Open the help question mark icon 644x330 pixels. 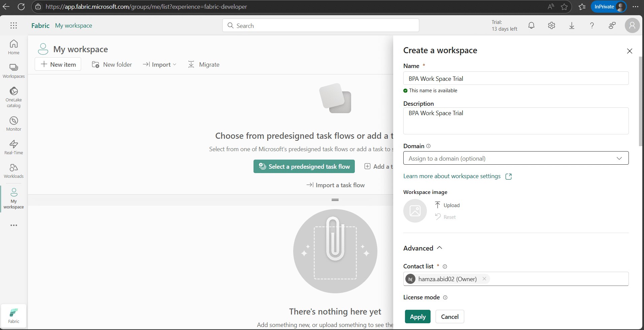[592, 26]
